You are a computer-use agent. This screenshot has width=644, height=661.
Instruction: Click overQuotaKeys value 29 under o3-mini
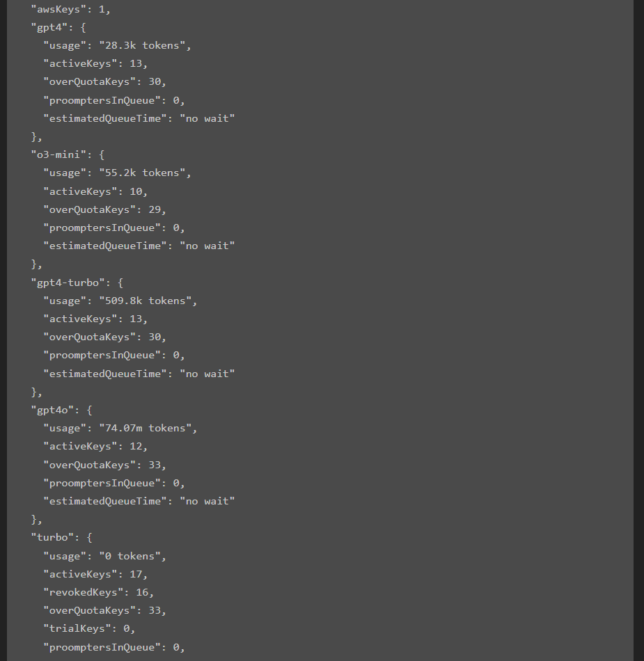[155, 209]
